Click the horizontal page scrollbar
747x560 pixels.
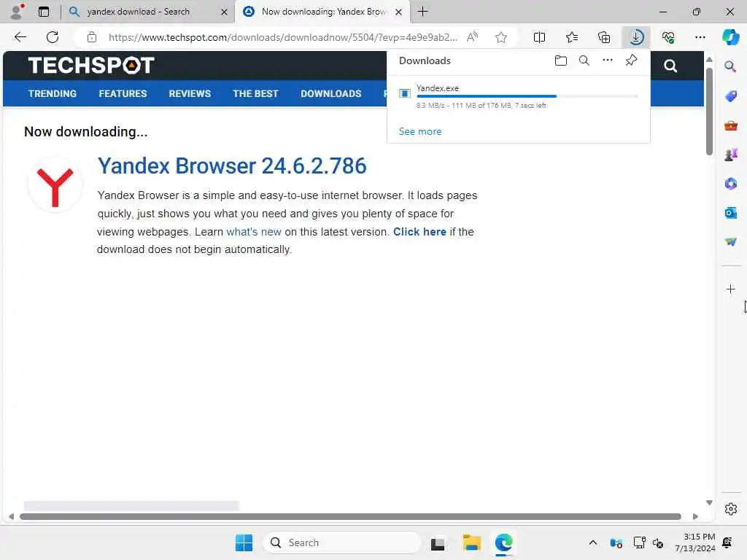350,517
